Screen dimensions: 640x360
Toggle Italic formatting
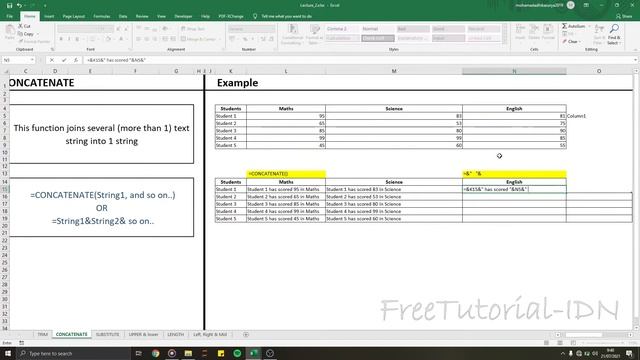[x=69, y=39]
